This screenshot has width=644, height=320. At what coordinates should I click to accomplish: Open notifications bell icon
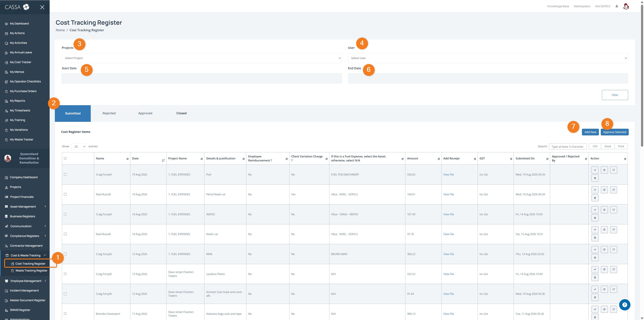(x=617, y=6)
